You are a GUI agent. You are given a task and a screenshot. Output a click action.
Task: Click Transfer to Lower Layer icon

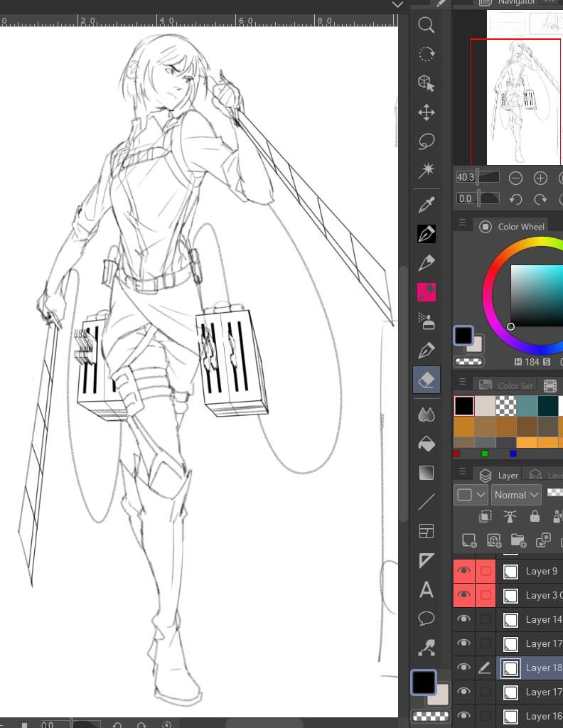pyautogui.click(x=542, y=540)
